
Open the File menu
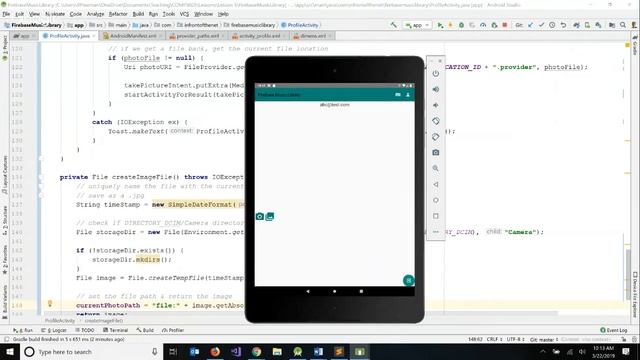point(6,14)
